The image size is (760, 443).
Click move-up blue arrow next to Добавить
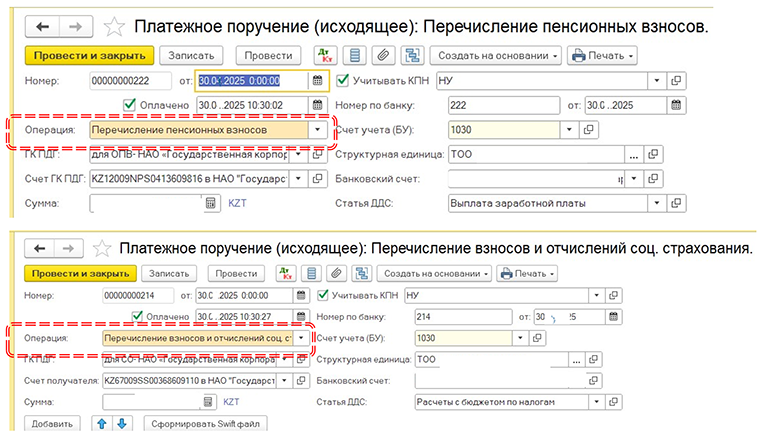(100, 424)
